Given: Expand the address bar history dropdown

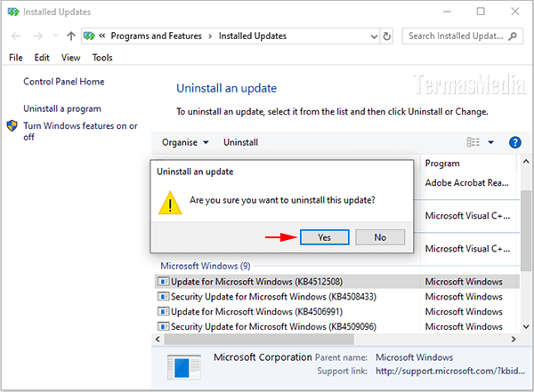Looking at the screenshot, I should [374, 36].
